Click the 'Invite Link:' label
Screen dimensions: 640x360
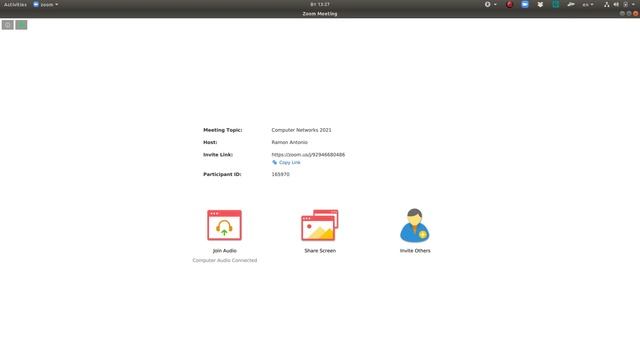coord(218,155)
